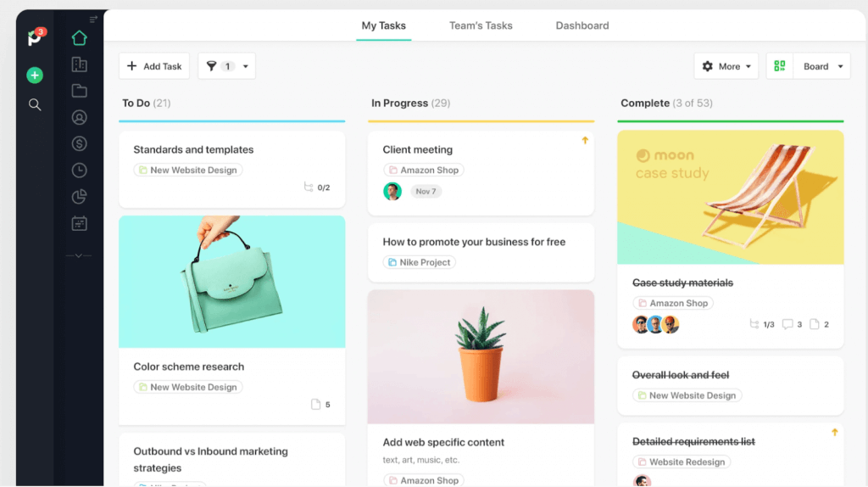Click the comments icon showing 3
868x487 pixels.
pos(793,324)
